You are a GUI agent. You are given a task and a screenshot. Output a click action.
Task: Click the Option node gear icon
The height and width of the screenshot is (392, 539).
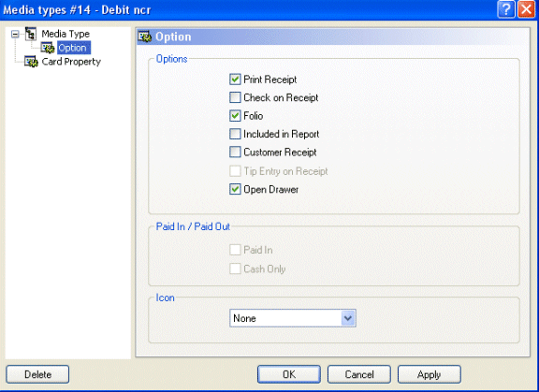48,48
